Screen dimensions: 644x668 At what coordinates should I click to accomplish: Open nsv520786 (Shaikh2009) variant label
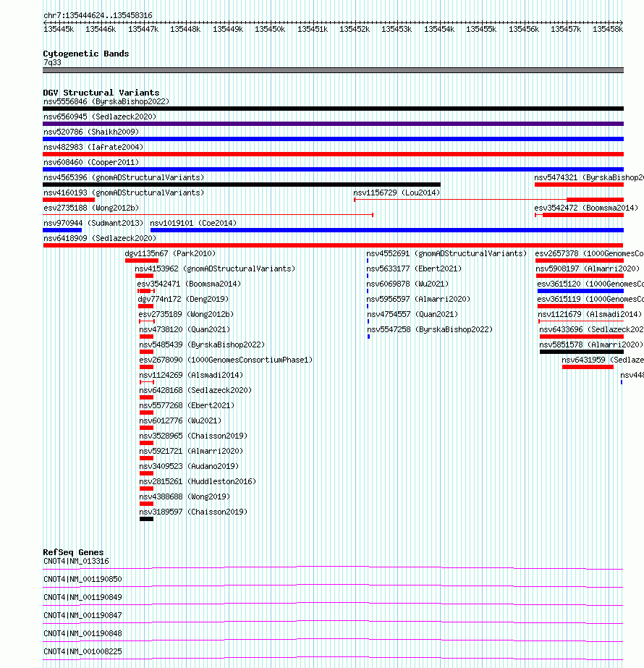point(91,132)
